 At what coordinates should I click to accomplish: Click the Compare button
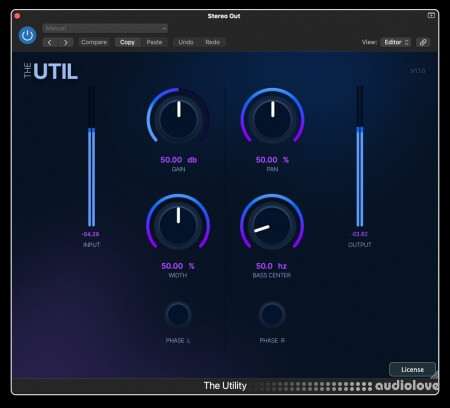coord(94,42)
